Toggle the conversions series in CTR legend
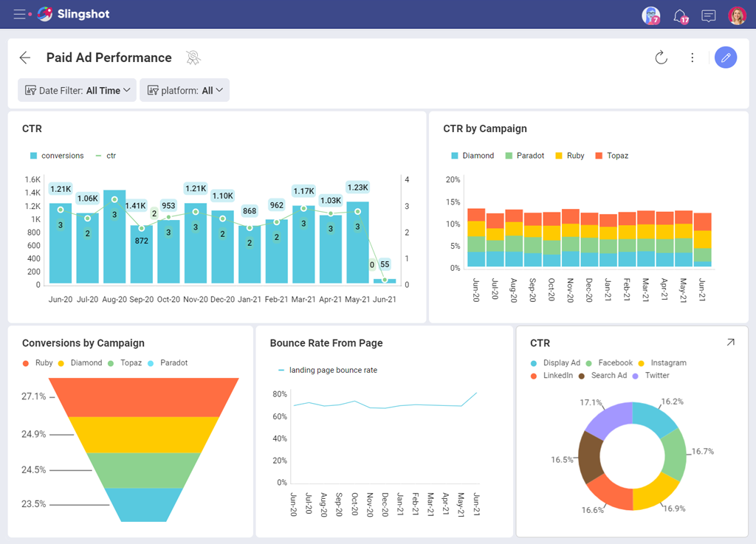This screenshot has height=544, width=756. tap(57, 156)
